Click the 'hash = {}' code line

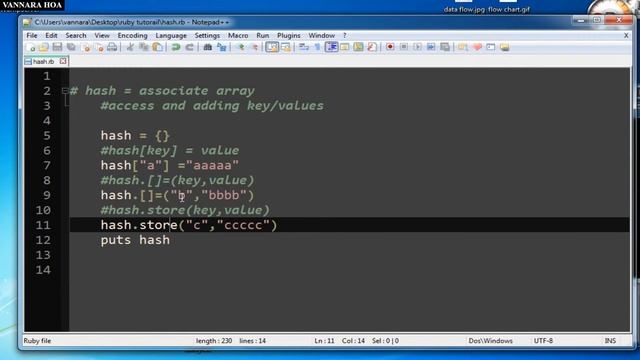[x=135, y=136]
